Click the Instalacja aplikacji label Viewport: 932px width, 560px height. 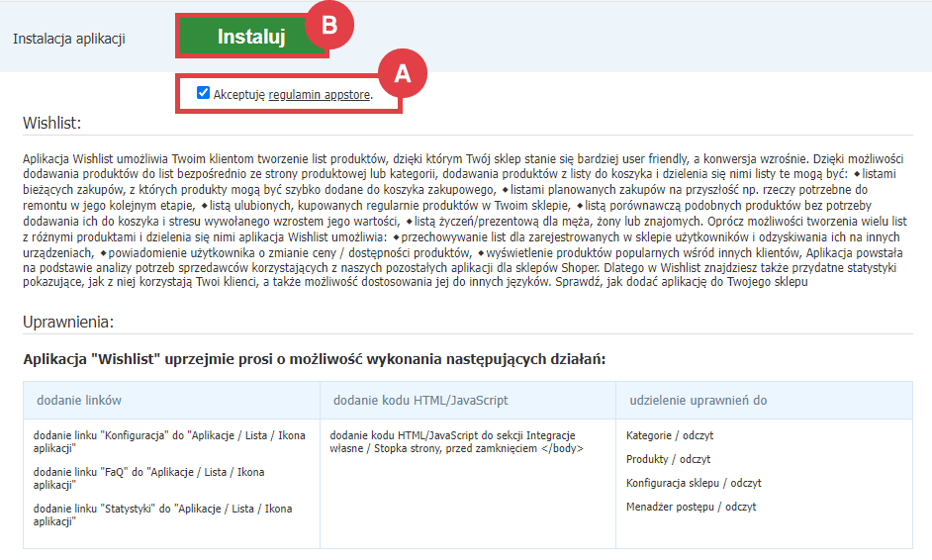point(69,39)
